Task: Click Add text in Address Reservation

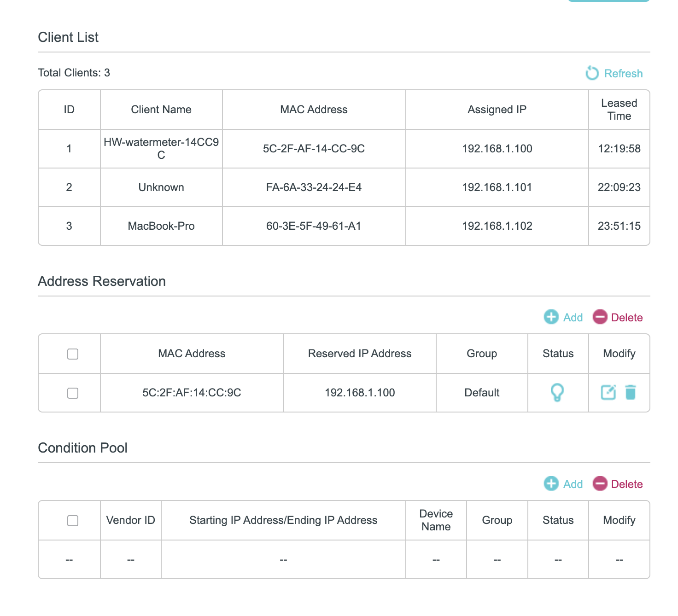Action: point(573,318)
